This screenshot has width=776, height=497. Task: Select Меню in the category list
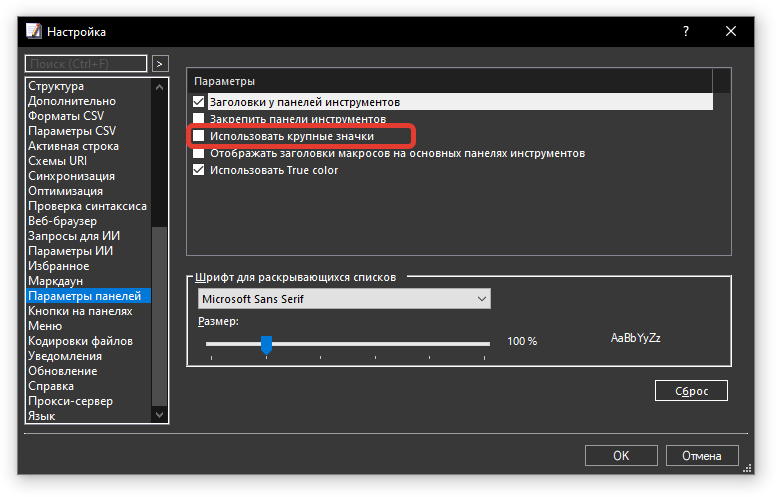click(x=89, y=326)
